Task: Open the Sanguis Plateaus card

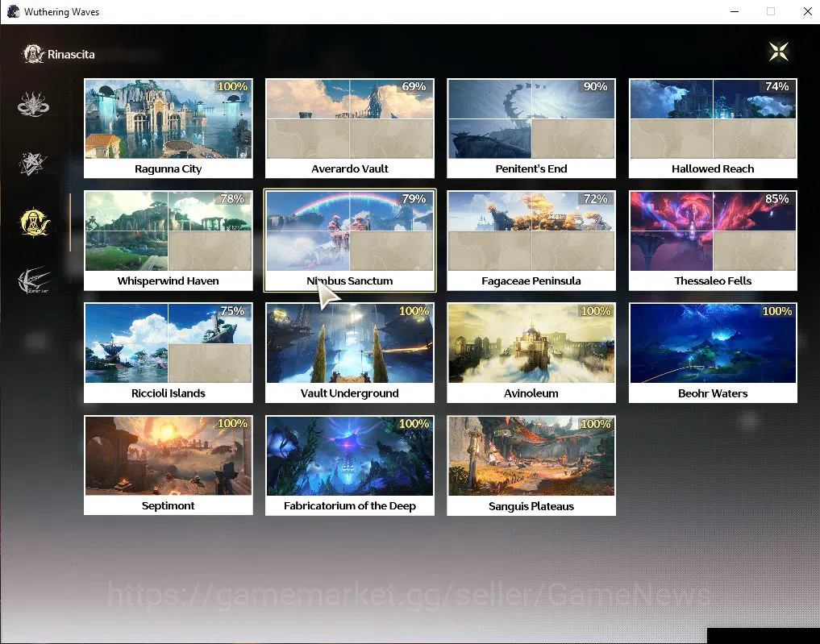Action: pyautogui.click(x=531, y=465)
